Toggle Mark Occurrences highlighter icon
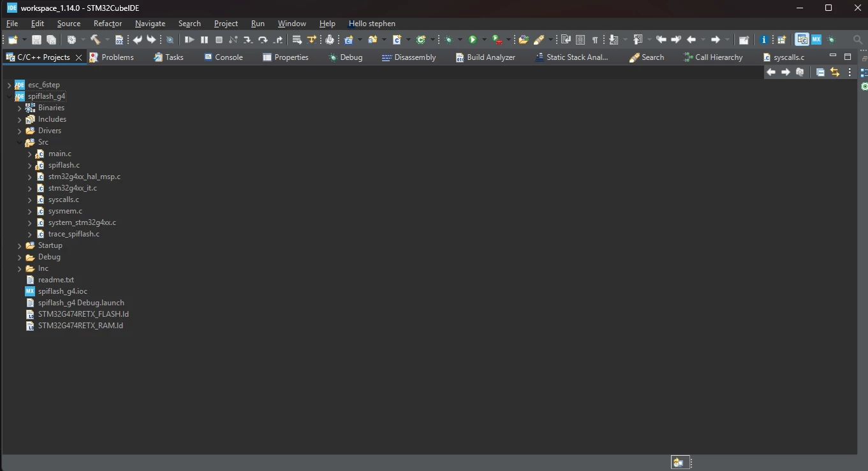 click(539, 40)
